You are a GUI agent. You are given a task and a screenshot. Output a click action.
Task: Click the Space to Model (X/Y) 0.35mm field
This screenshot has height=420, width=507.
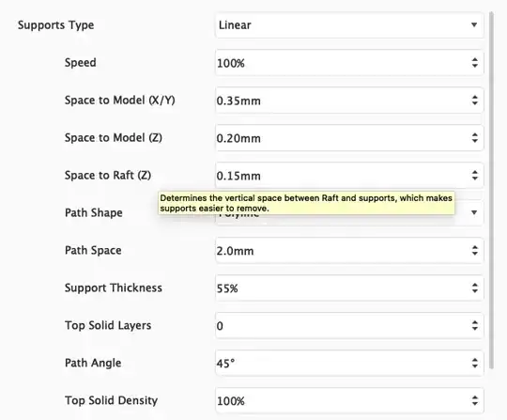click(x=349, y=100)
